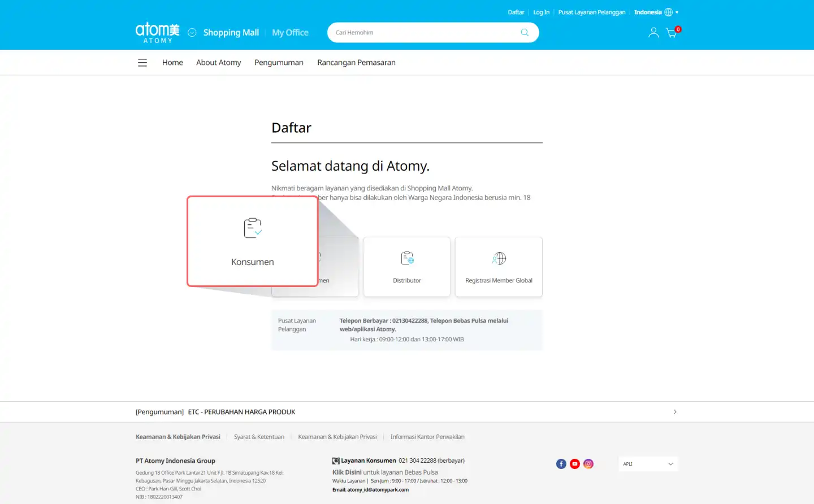This screenshot has height=504, width=814.
Task: Expand the Shopping Mall circle chevron
Action: 192,33
